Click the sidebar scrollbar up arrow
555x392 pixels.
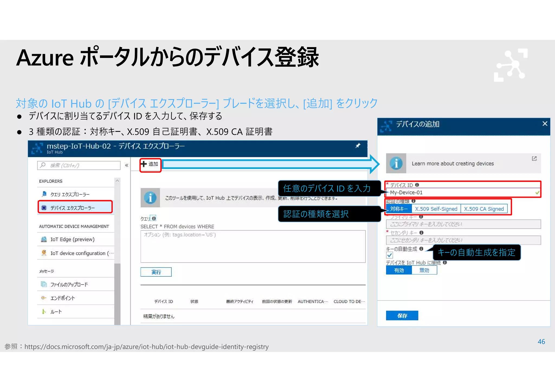pos(117,181)
